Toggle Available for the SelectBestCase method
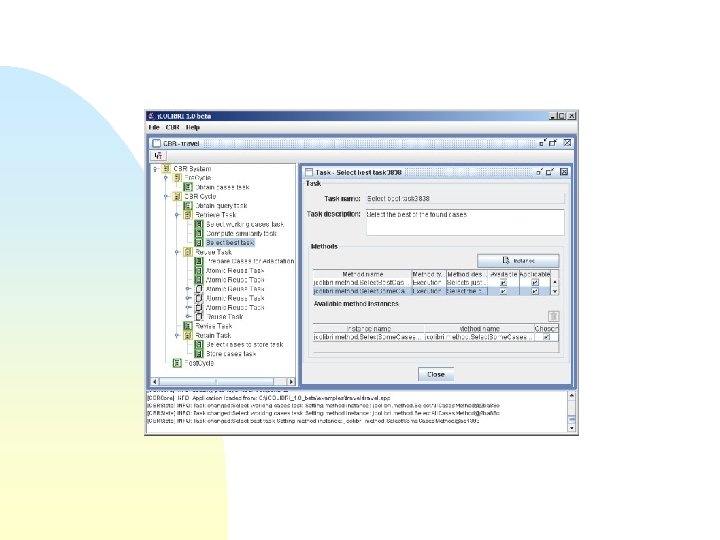Screen dimensions: 720x540 click(x=503, y=282)
